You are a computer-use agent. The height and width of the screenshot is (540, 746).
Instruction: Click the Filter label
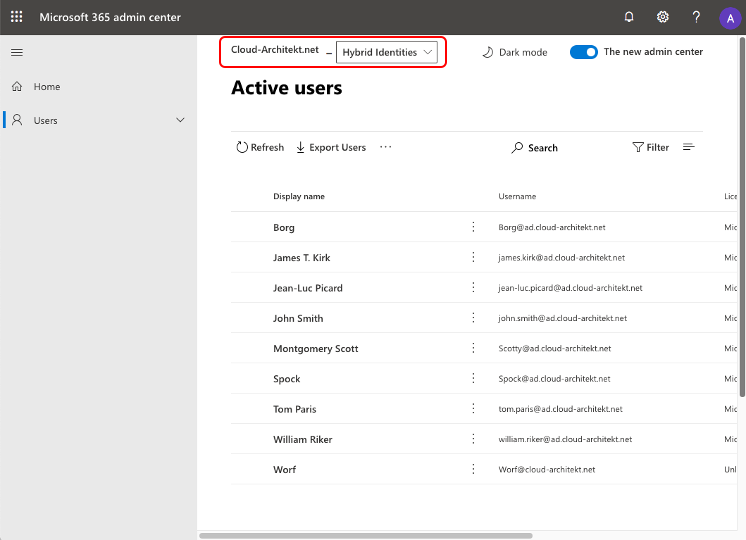pyautogui.click(x=658, y=147)
